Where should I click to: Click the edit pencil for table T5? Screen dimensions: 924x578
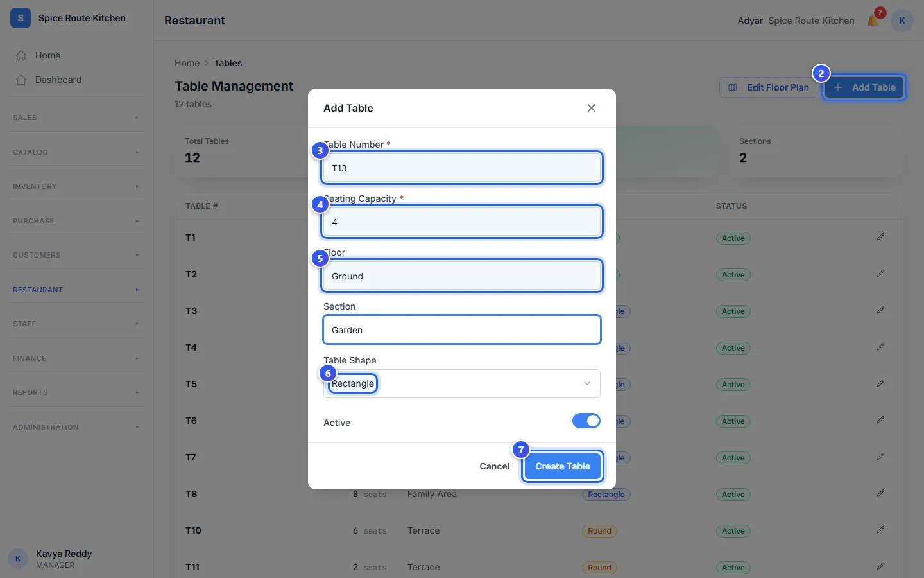click(880, 384)
